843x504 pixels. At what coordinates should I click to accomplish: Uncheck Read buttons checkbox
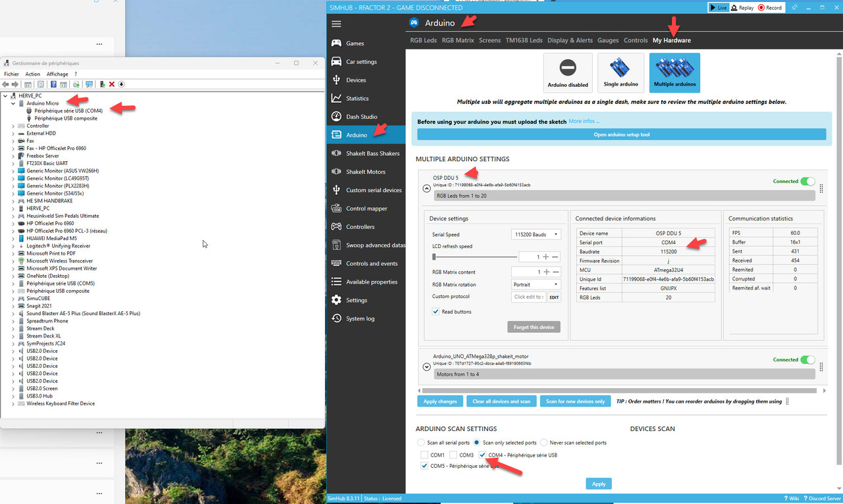click(x=435, y=312)
